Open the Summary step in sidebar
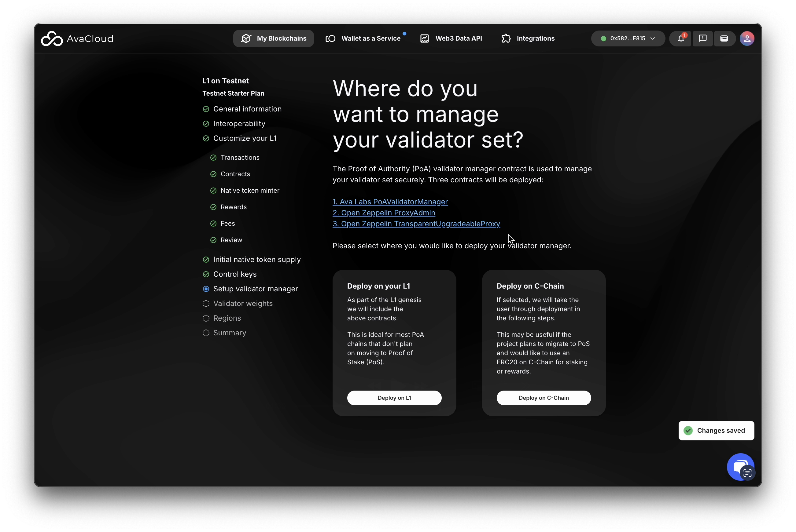The image size is (796, 532). [x=229, y=333]
